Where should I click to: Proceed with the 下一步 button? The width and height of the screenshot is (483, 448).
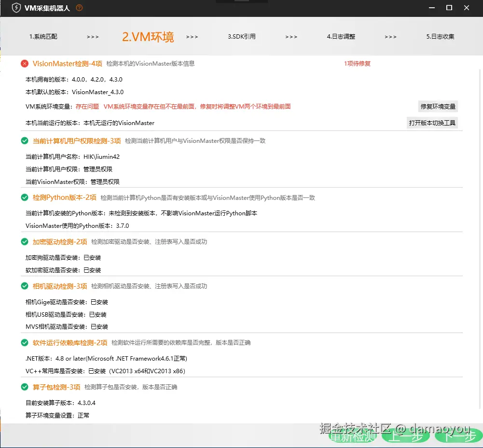click(458, 436)
